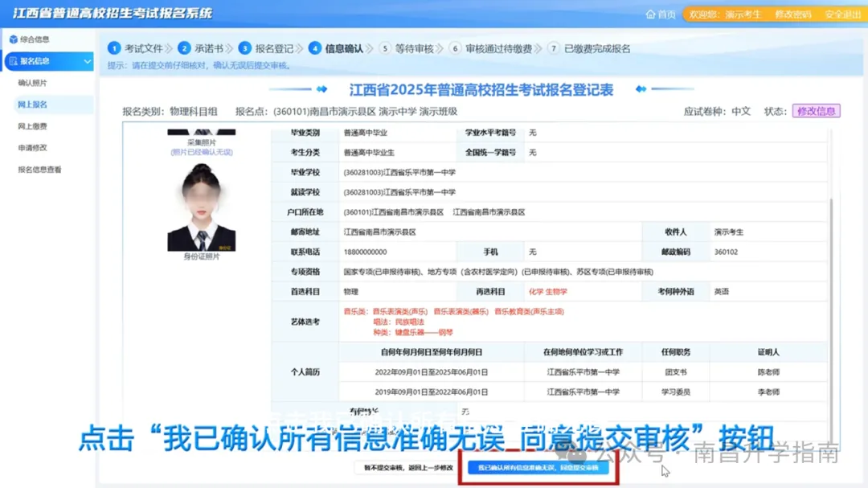Click the 邮寄地址 value 江西省南昌市演示县区

[379, 232]
